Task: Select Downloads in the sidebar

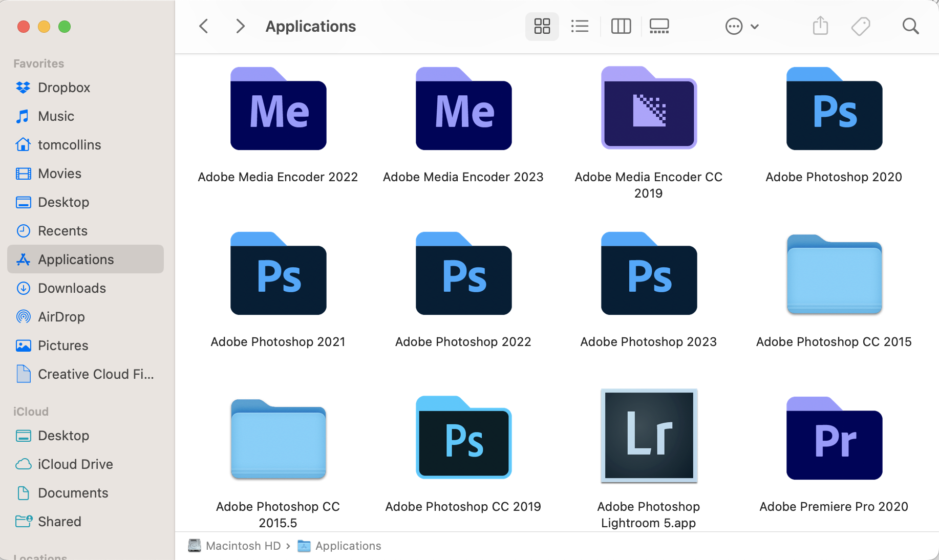Action: pos(72,288)
